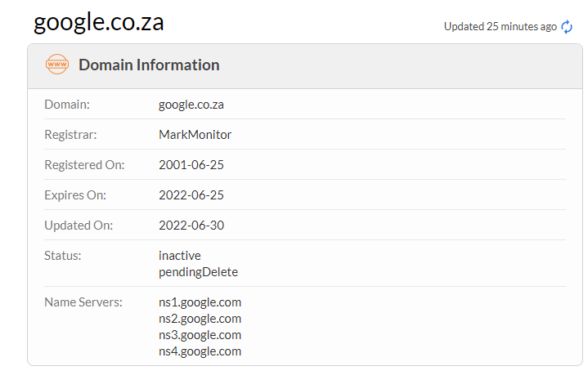588x371 pixels.
Task: Click the pendingDelete status value
Action: (199, 271)
